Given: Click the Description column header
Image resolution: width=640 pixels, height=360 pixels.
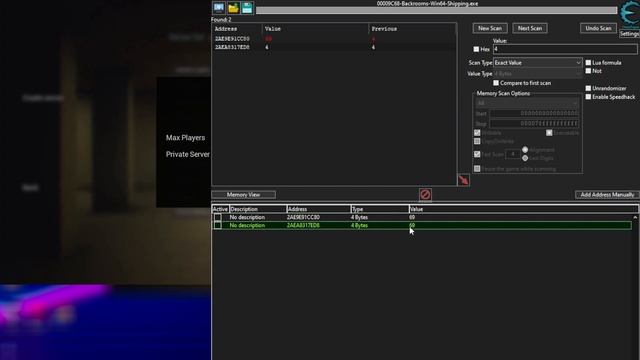Looking at the screenshot, I should pyautogui.click(x=258, y=209).
